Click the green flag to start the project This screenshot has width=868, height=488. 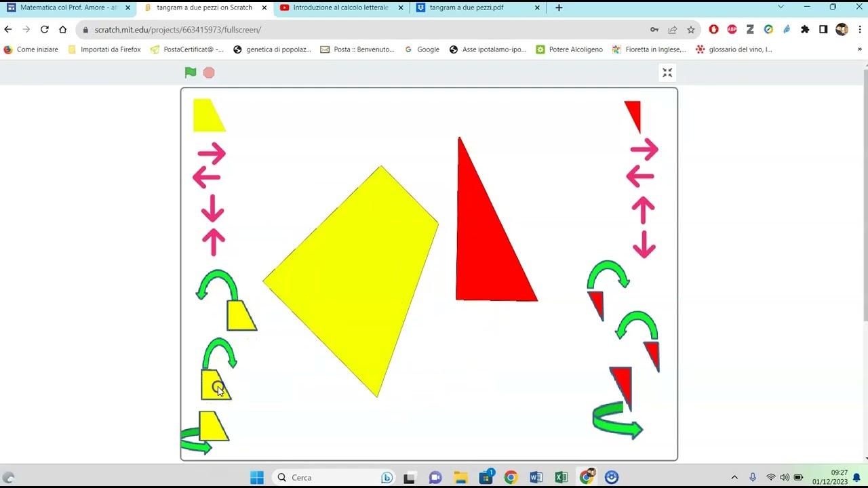191,73
